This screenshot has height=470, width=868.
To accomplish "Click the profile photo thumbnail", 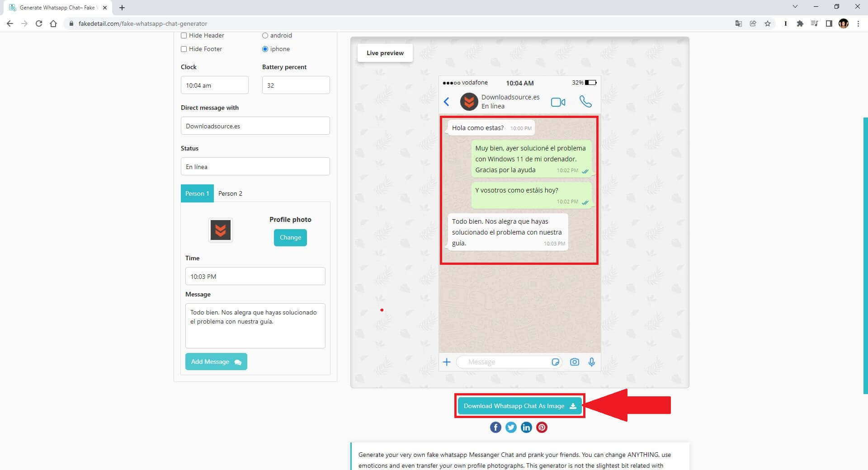I will pos(221,230).
